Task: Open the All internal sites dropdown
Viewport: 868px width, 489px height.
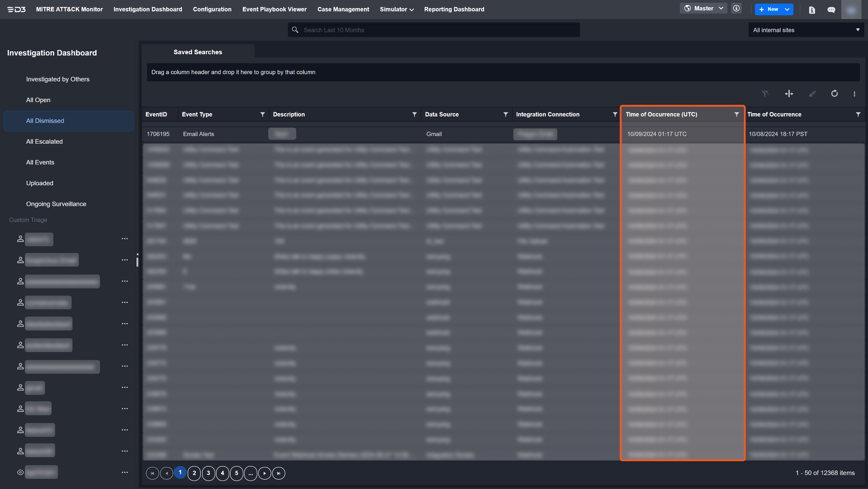Action: [x=806, y=30]
